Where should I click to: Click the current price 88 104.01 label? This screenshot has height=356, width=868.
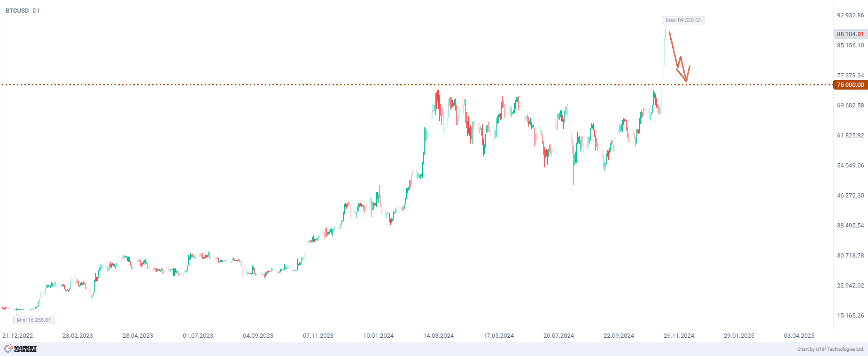(850, 34)
